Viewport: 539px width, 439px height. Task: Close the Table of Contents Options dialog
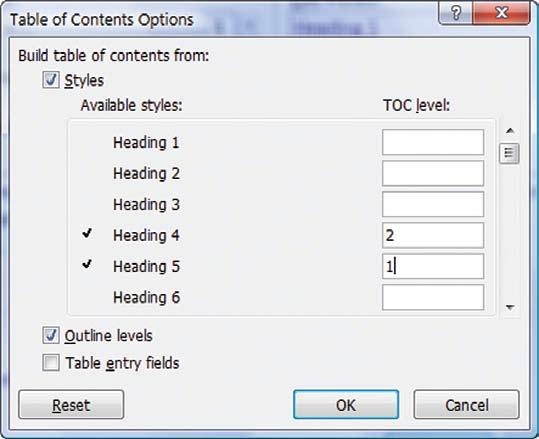pyautogui.click(x=502, y=13)
